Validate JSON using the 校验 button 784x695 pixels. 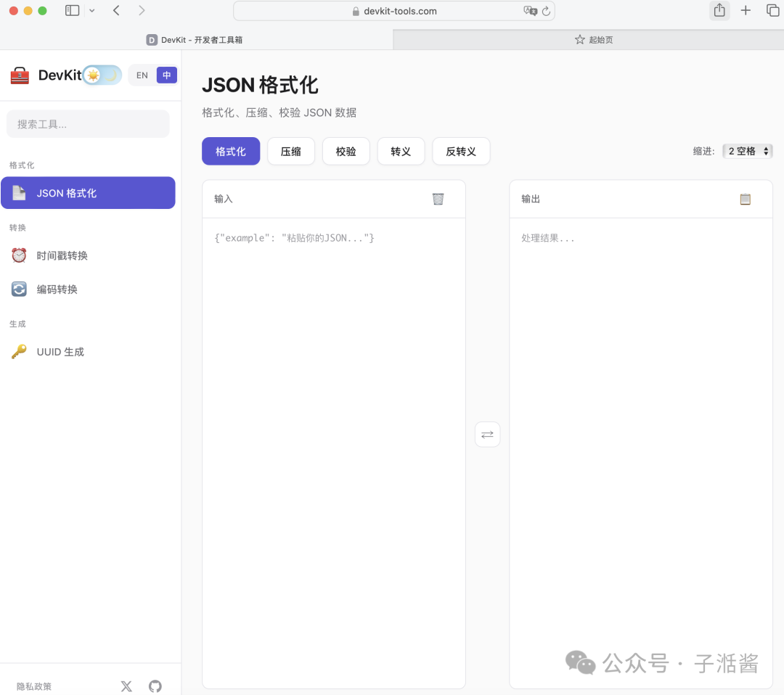(346, 151)
